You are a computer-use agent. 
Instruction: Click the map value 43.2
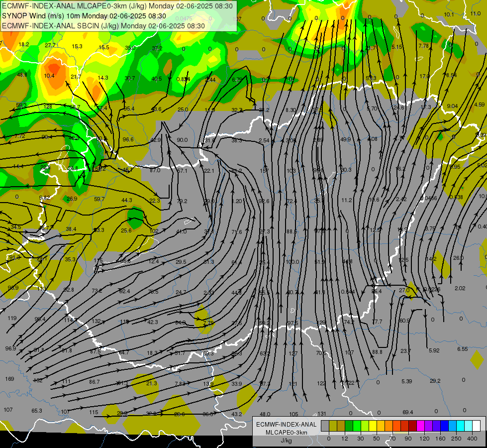[237, 414]
